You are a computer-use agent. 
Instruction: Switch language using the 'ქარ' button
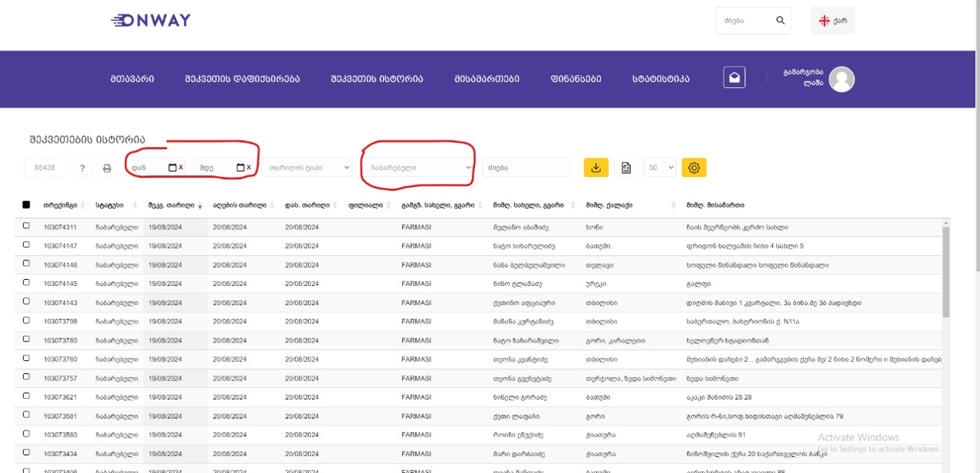833,21
